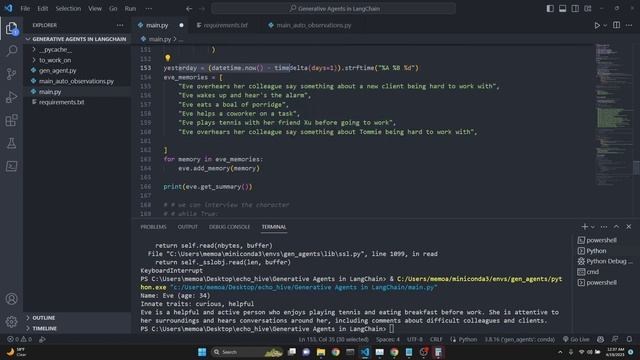Click the lightbulb code action icon

coord(168,58)
